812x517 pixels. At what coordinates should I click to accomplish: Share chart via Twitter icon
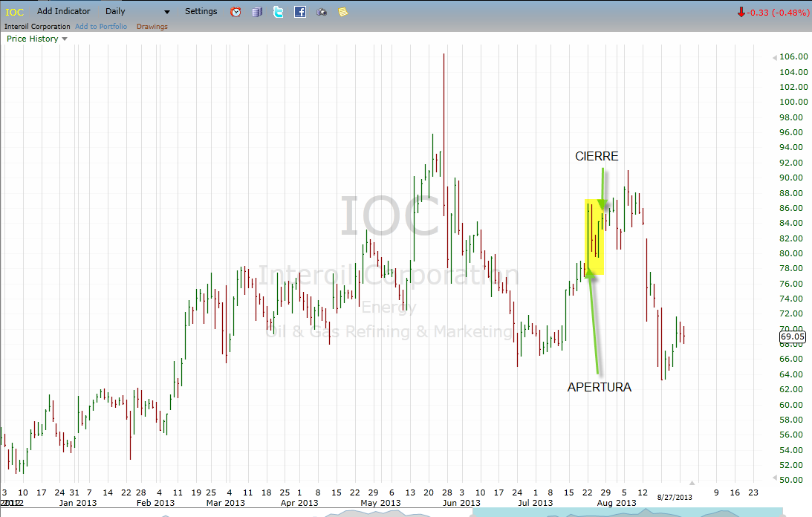(278, 12)
